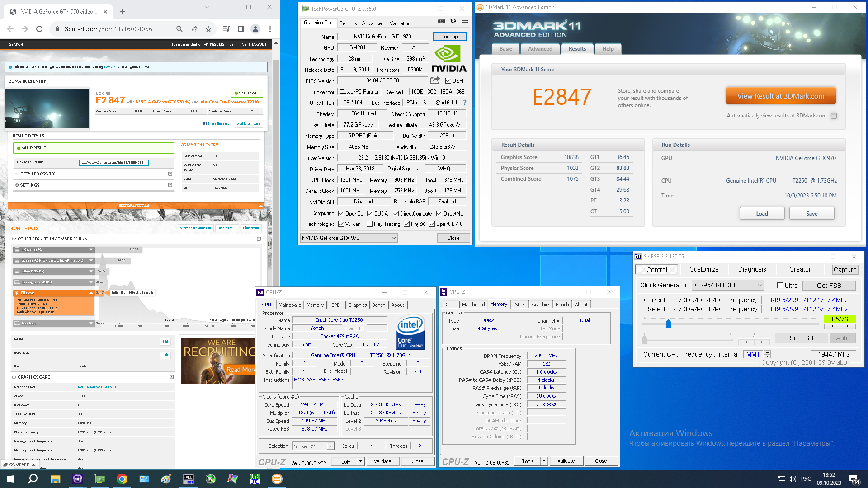The height and width of the screenshot is (488, 868).
Task: Open a new Chrome tab
Action: point(123,12)
